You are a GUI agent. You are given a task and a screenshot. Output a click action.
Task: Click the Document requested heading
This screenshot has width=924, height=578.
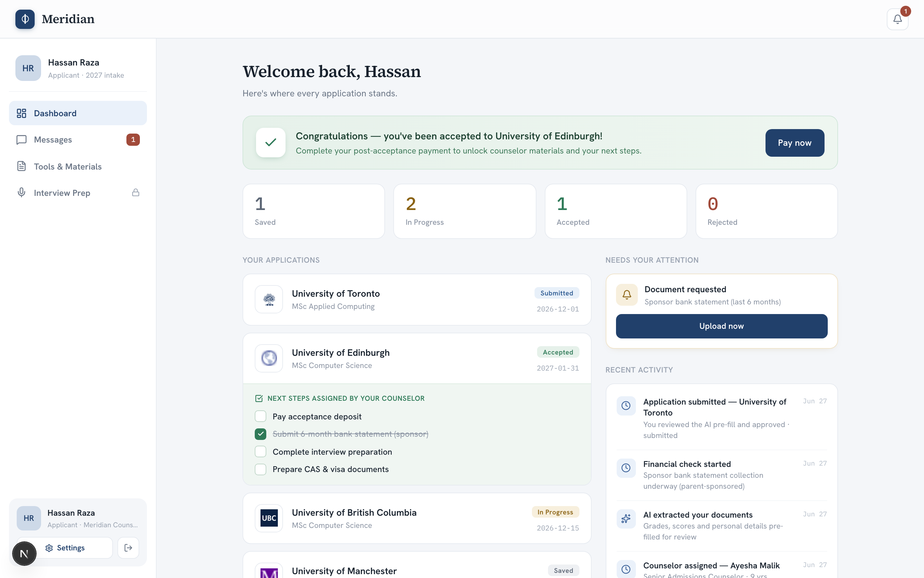point(685,289)
